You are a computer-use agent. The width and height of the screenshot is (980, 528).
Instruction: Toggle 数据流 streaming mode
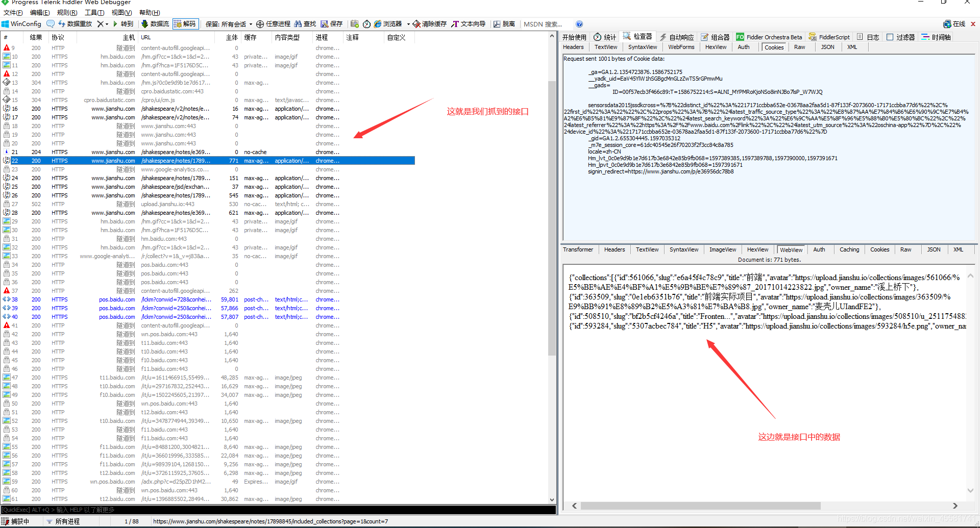[155, 24]
